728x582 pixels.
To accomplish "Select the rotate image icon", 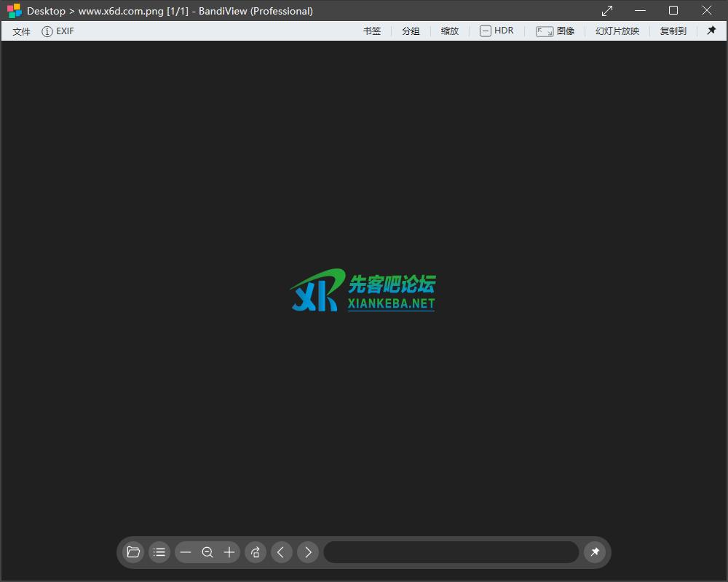I will click(x=256, y=552).
